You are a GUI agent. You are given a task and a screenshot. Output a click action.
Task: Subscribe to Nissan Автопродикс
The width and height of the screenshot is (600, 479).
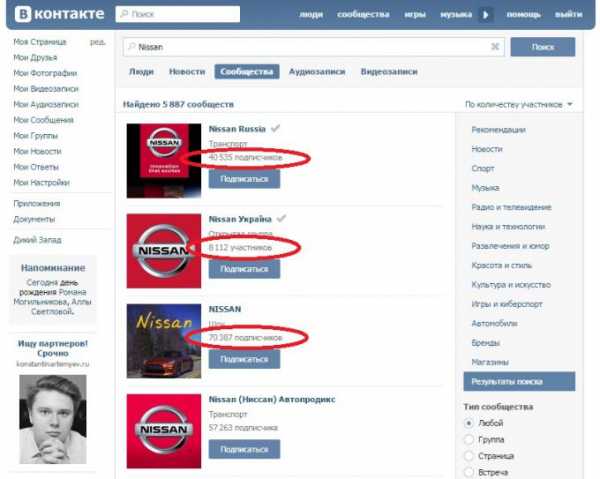click(244, 449)
